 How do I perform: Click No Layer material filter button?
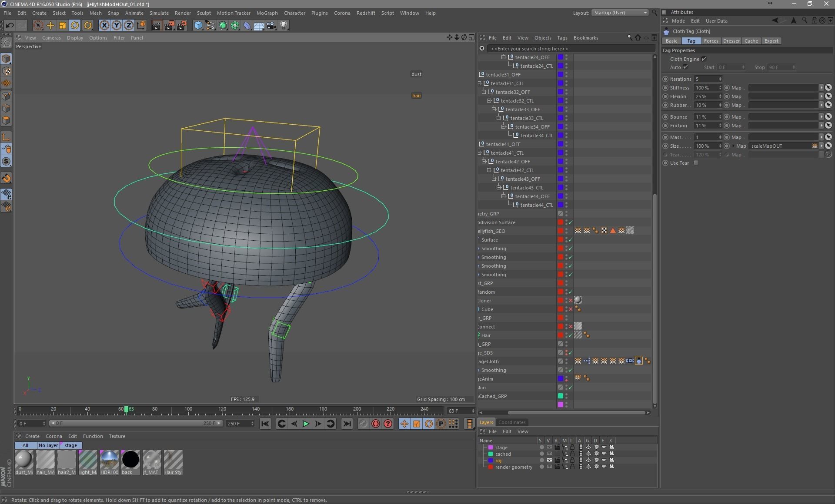tap(48, 445)
